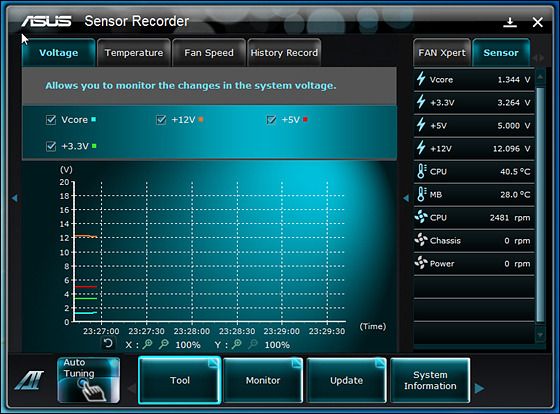Collapse sensor side panel arrow

[x=406, y=198]
